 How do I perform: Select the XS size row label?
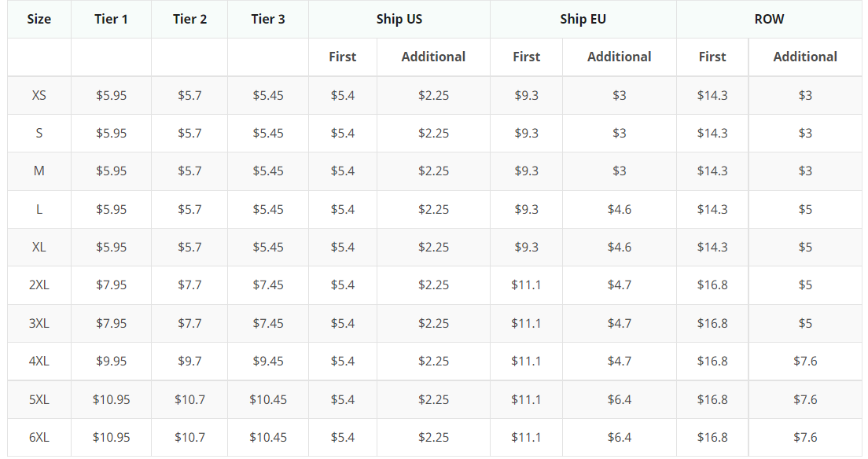[39, 95]
